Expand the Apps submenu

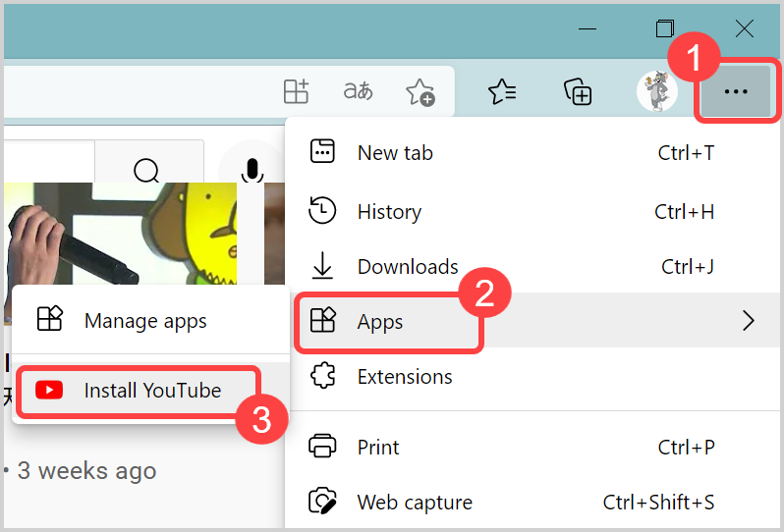pos(381,321)
